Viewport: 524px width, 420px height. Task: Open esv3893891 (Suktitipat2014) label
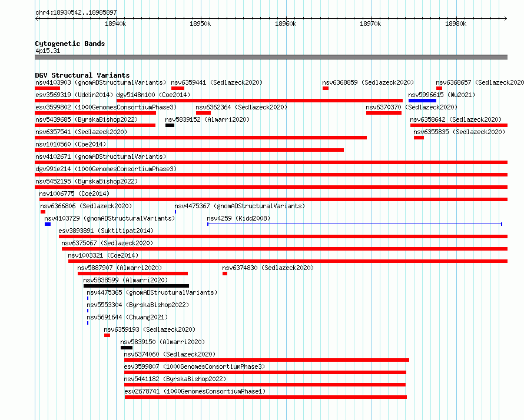[106, 231]
